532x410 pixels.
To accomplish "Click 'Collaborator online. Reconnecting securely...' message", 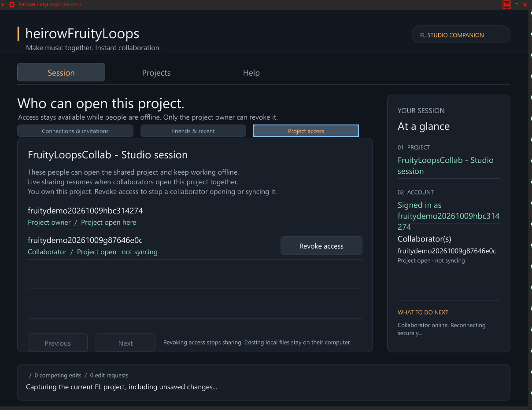I will [x=442, y=329].
